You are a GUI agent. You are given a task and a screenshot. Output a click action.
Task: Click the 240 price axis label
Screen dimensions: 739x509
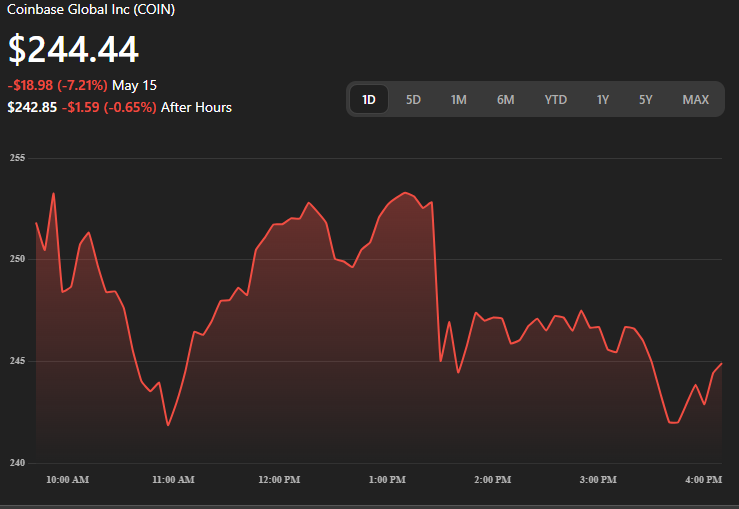click(17, 462)
